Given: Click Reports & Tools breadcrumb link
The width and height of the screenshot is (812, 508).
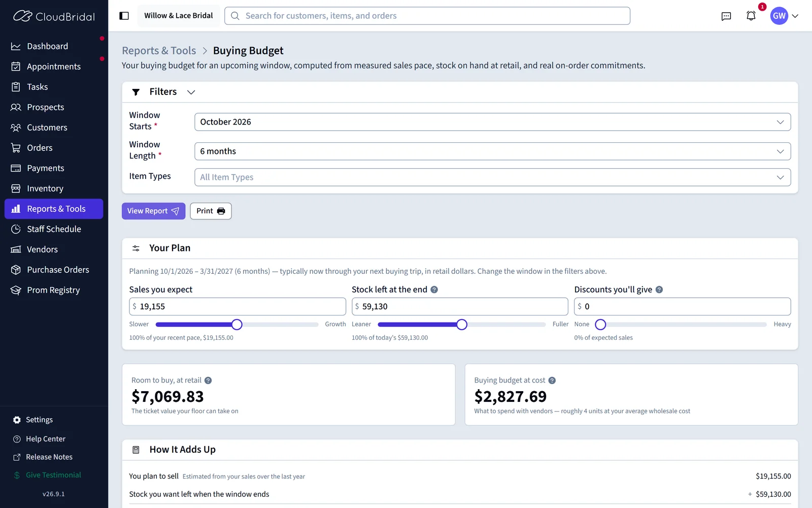Looking at the screenshot, I should point(159,51).
